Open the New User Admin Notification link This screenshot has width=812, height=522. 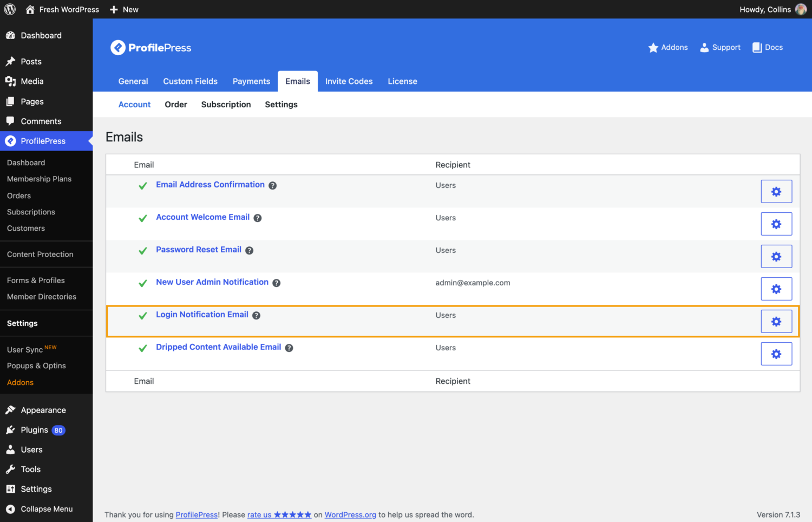pyautogui.click(x=212, y=282)
